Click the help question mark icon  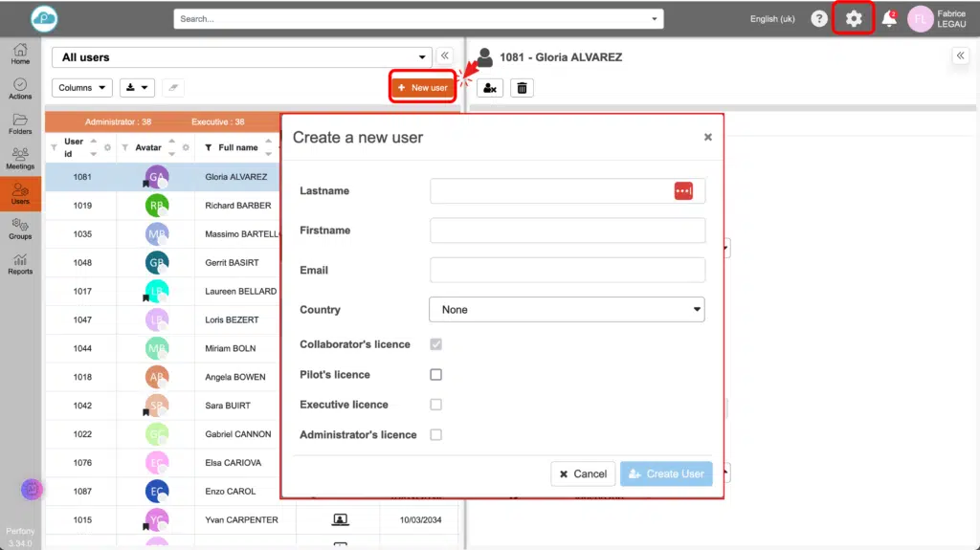819,19
